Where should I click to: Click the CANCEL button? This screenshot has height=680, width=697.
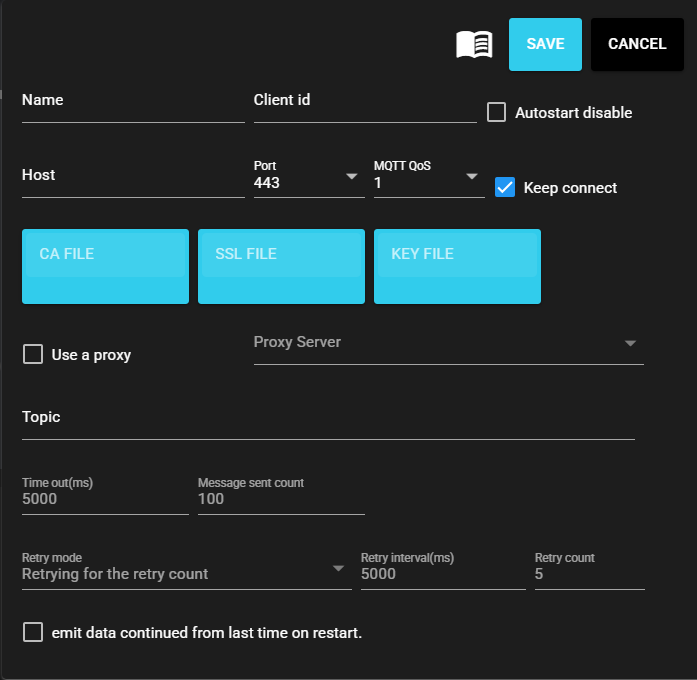tap(637, 44)
